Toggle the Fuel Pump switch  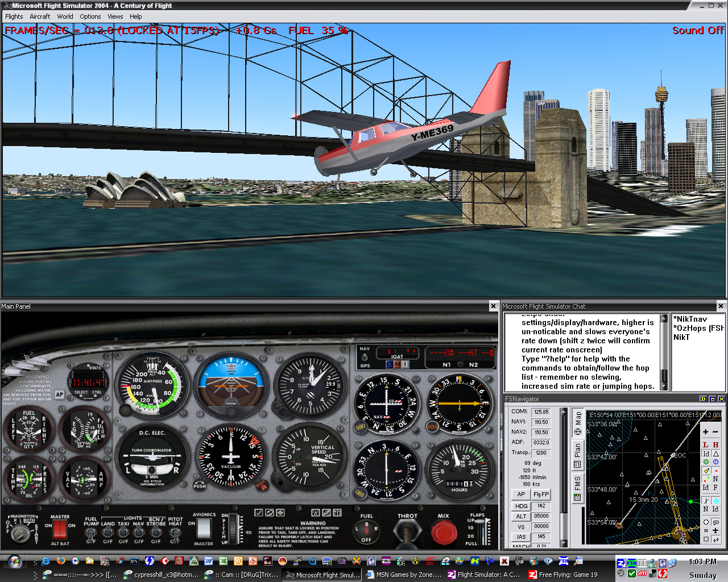[x=90, y=533]
